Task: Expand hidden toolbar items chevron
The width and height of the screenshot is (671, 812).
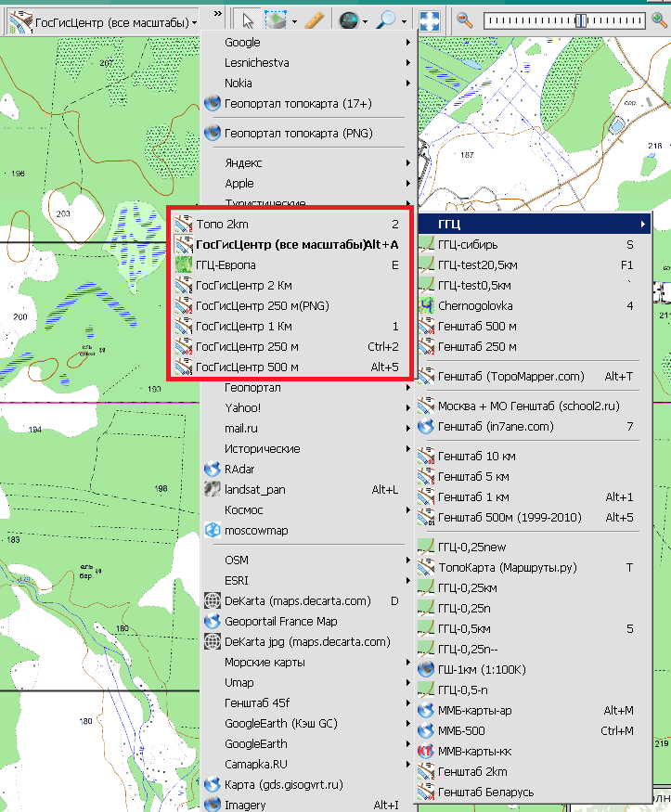Action: [x=217, y=14]
